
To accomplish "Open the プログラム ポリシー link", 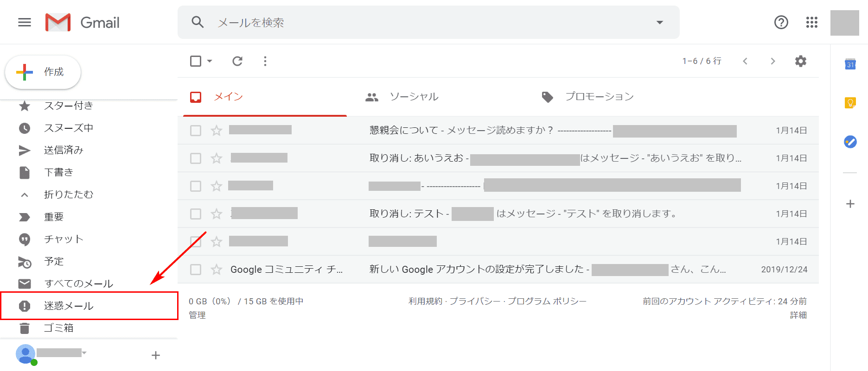I will (547, 302).
